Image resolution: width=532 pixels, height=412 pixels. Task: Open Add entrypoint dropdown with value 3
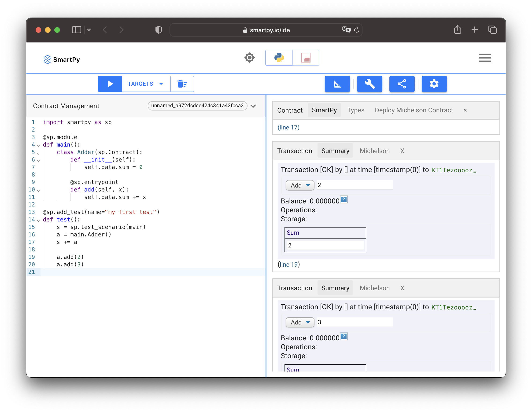coord(300,322)
